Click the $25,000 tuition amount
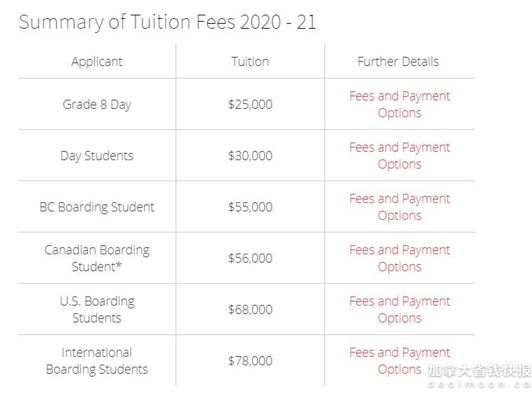The image size is (532, 397). (x=250, y=104)
